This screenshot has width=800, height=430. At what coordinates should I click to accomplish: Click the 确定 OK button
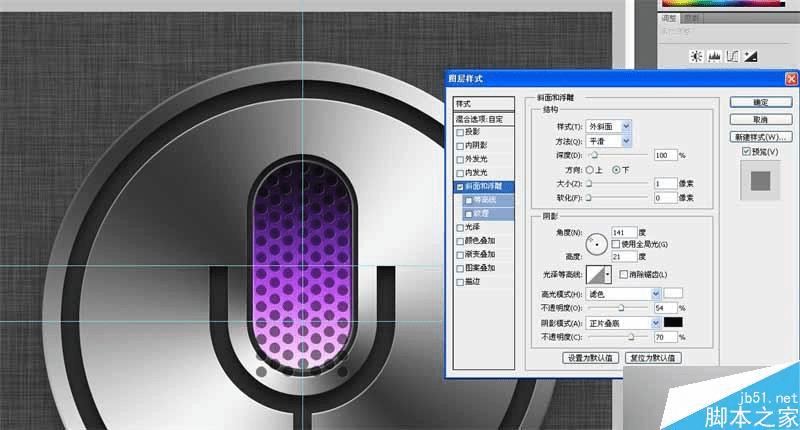pyautogui.click(x=761, y=103)
